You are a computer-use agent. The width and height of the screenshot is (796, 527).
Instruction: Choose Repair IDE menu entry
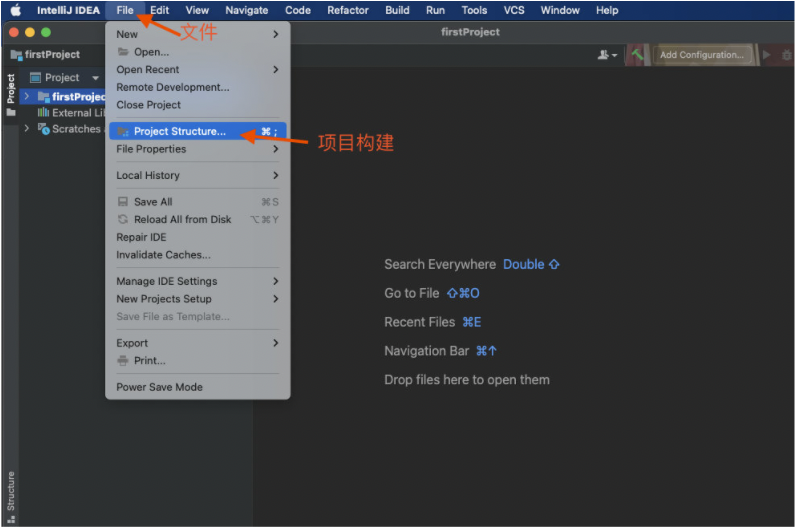tap(198, 237)
